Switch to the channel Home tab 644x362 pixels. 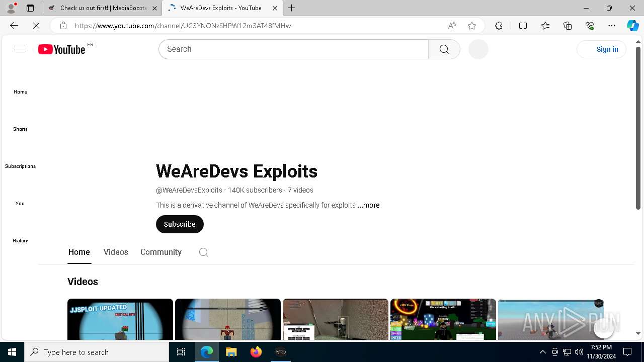pos(79,252)
